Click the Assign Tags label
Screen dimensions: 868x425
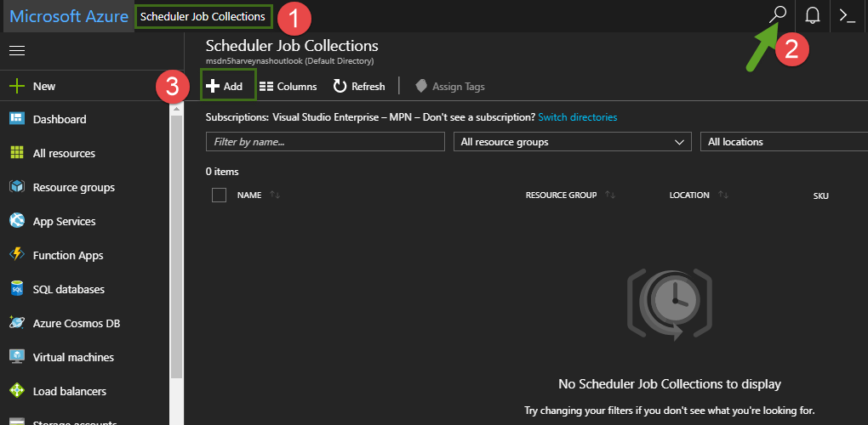459,87
